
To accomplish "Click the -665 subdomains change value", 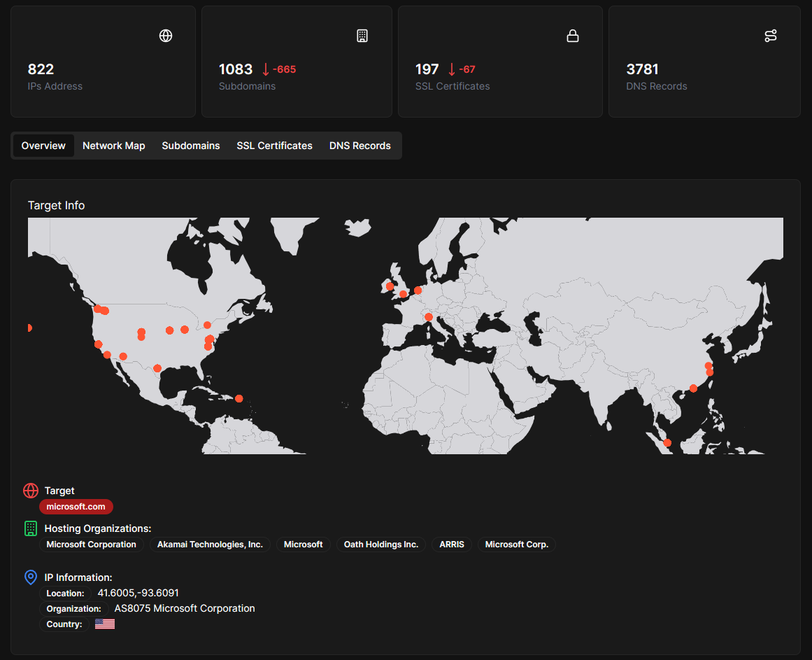I will pos(284,69).
